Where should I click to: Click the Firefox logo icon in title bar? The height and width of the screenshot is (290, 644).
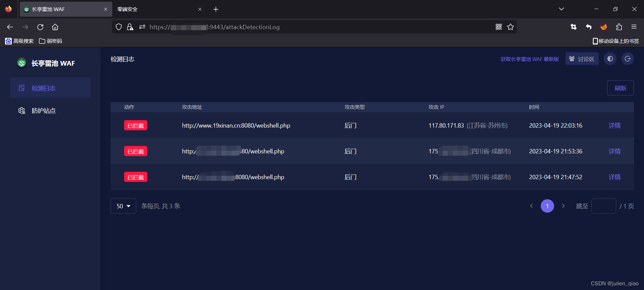pyautogui.click(x=8, y=9)
